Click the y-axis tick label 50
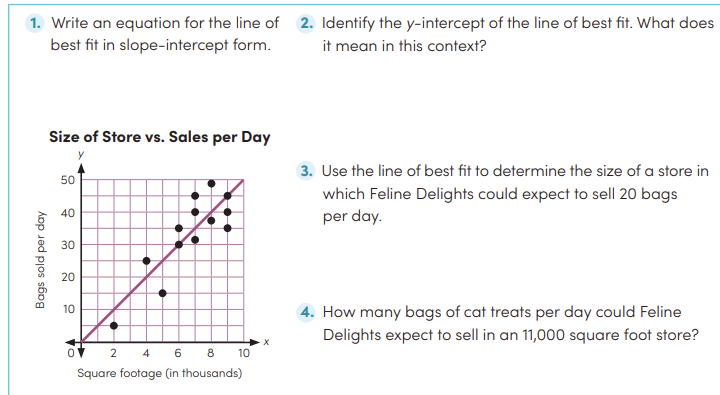The height and width of the screenshot is (395, 720). point(68,180)
